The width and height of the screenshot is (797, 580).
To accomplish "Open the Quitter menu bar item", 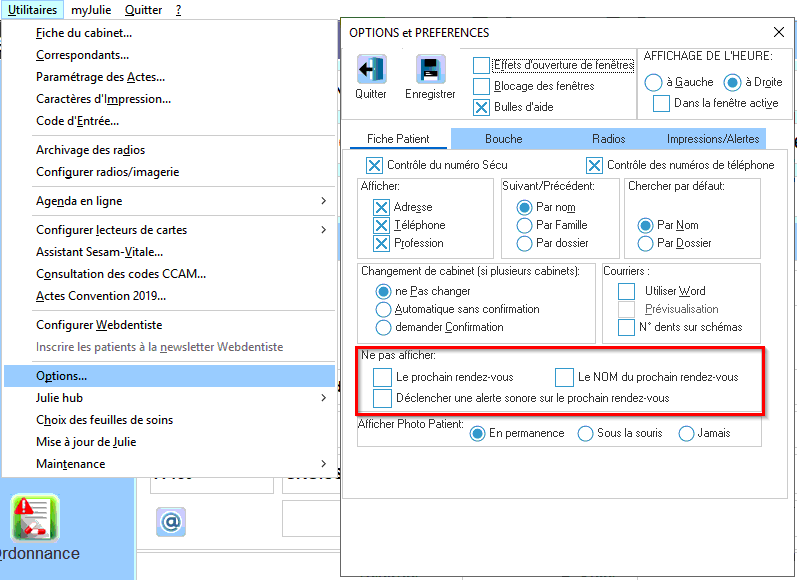I will tap(143, 10).
